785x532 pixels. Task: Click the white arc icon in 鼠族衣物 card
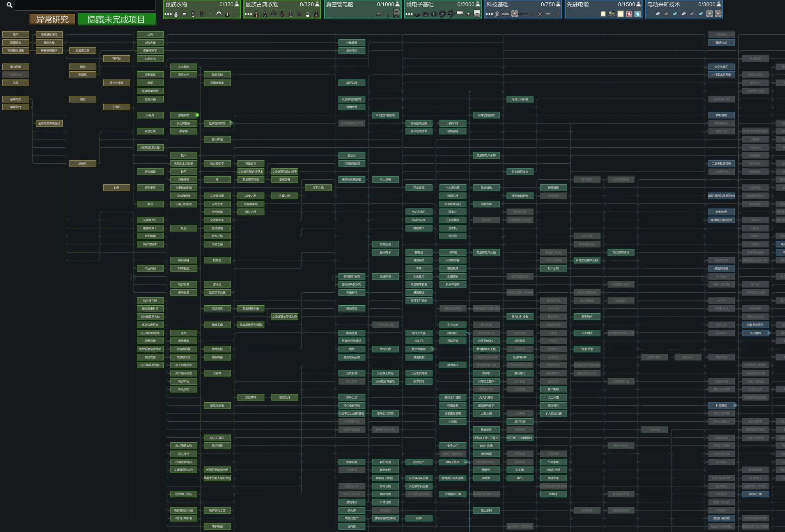219,14
